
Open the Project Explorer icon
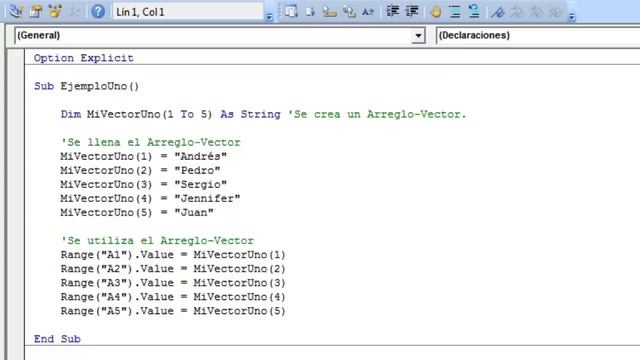click(16, 11)
